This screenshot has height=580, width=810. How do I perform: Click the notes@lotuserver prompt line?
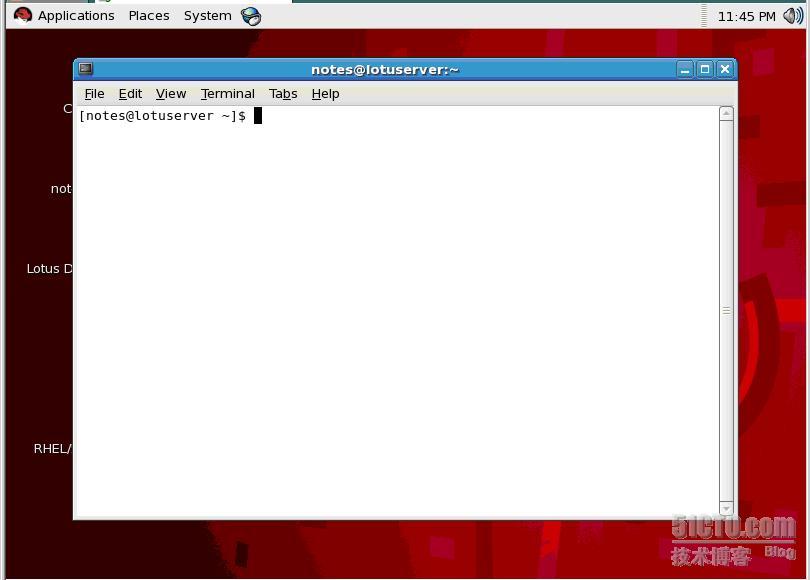pos(163,116)
